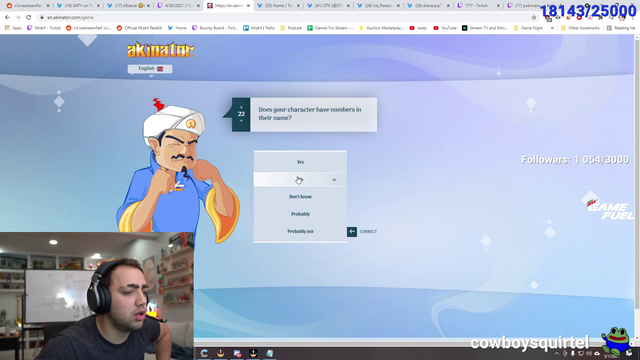The width and height of the screenshot is (640, 360).
Task: Open the Mizkif - Twitch bookmark
Action: [44, 28]
